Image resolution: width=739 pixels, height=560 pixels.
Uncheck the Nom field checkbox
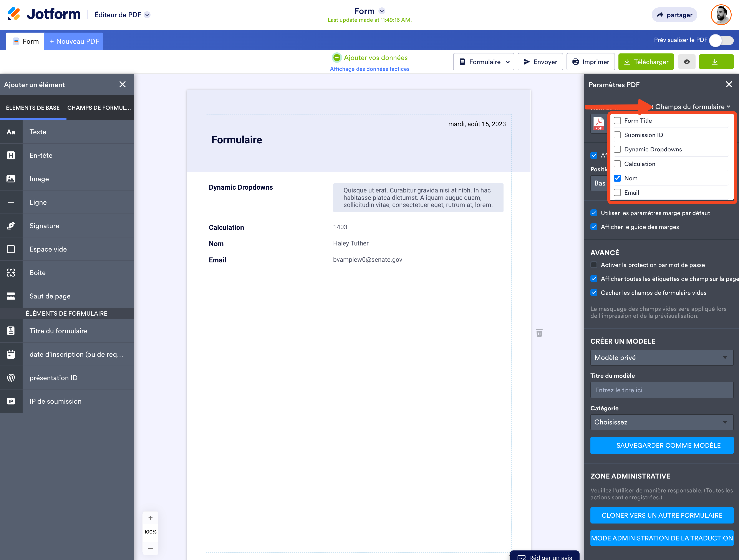[617, 178]
